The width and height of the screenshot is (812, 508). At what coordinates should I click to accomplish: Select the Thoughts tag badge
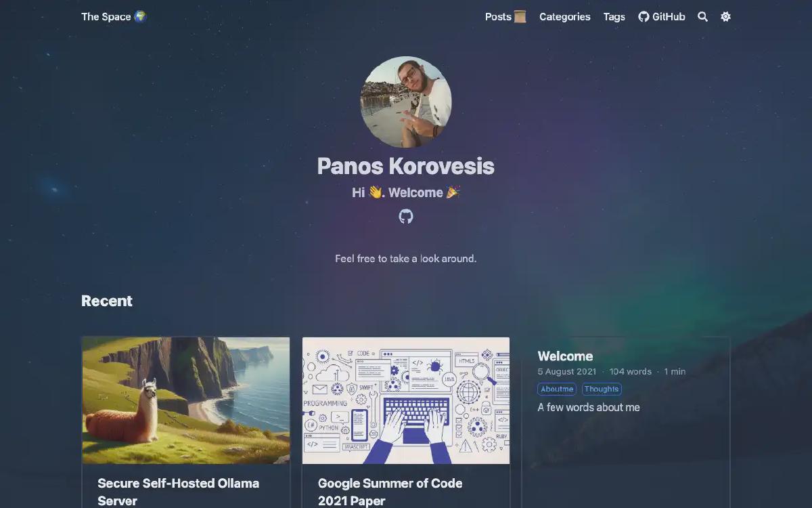pyautogui.click(x=602, y=389)
